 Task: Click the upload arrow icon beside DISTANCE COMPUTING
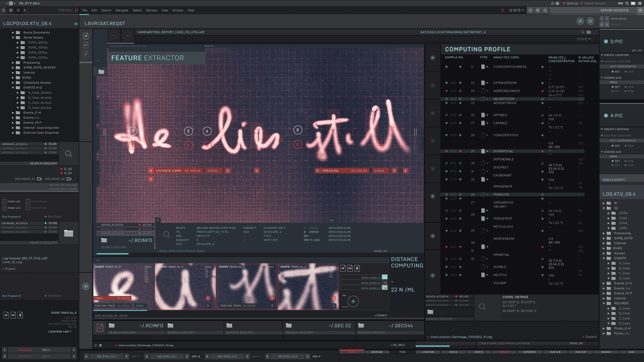point(357,268)
